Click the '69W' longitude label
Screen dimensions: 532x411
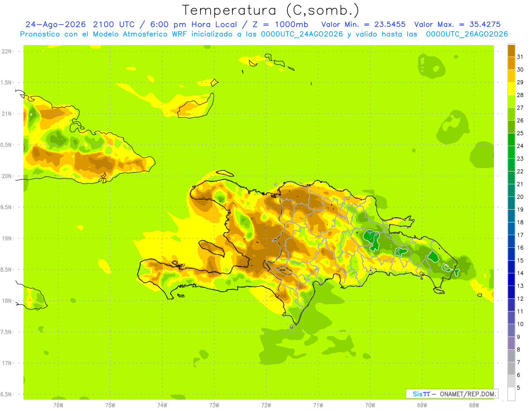tap(422, 405)
